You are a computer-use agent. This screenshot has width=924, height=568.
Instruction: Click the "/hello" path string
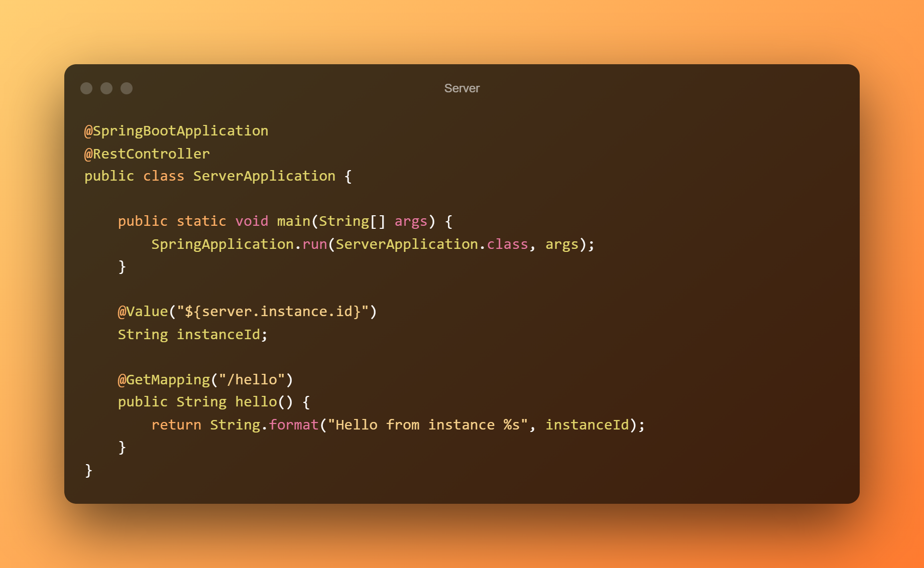tap(256, 380)
